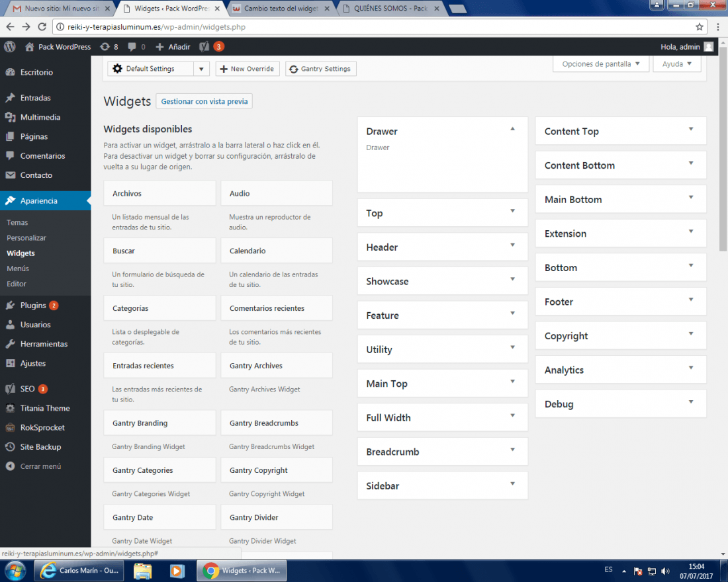The image size is (728, 582).
Task: Expand Opciones de pantalla dropdown
Action: pyautogui.click(x=601, y=64)
